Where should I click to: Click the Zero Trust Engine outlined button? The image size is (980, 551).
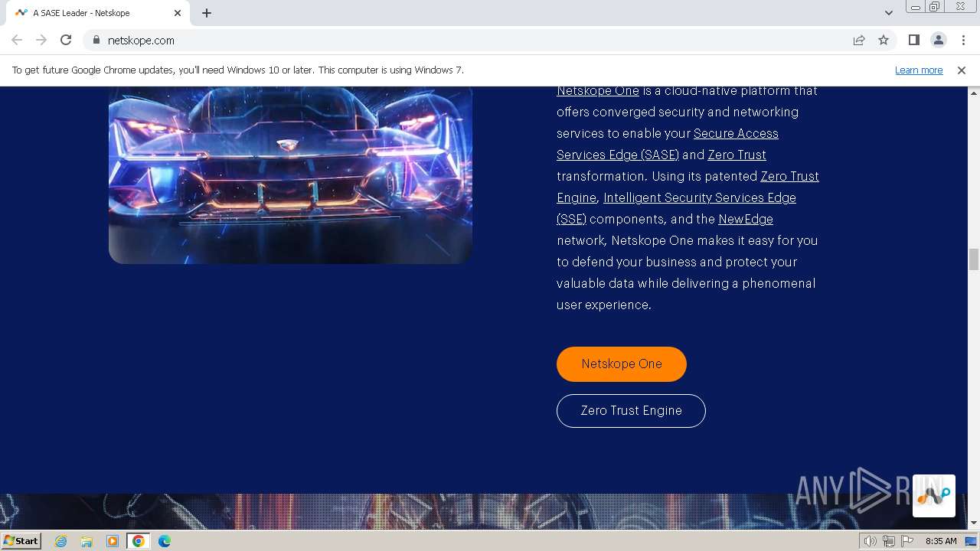pyautogui.click(x=631, y=410)
